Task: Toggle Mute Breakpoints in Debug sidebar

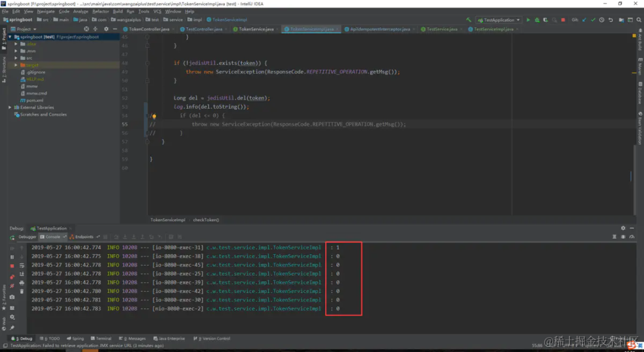Action: click(12, 286)
